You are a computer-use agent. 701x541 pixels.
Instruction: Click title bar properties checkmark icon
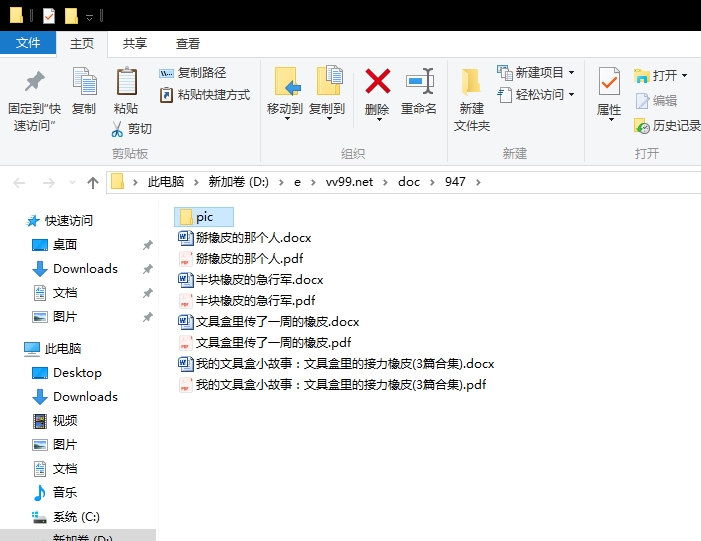[49, 17]
